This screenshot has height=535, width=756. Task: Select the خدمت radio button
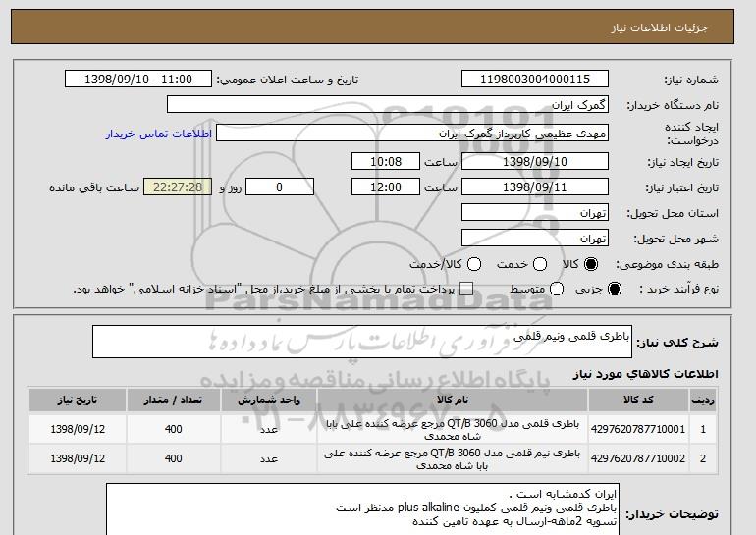tap(540, 264)
